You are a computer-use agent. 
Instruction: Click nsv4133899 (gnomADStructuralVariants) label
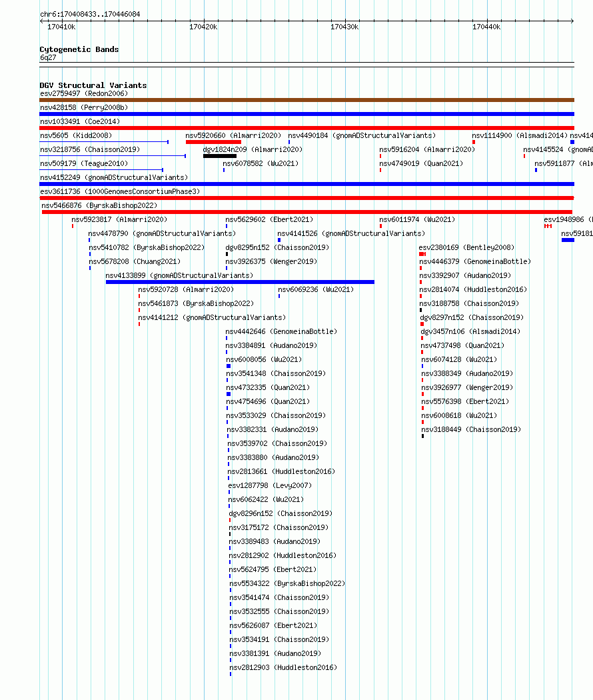tap(179, 275)
